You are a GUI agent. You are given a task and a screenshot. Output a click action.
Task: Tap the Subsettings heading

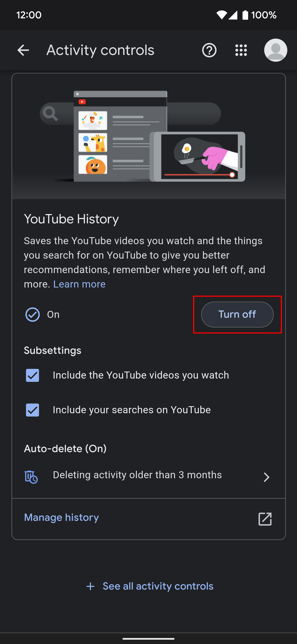(52, 350)
